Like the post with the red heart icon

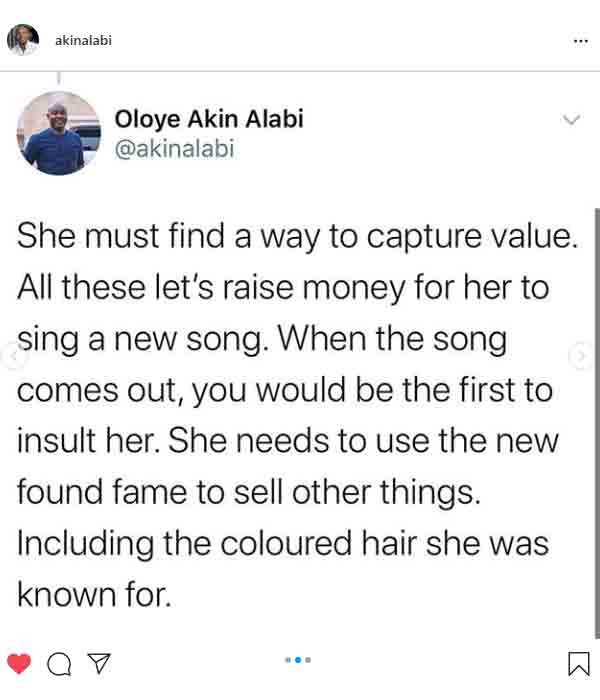[x=19, y=663]
